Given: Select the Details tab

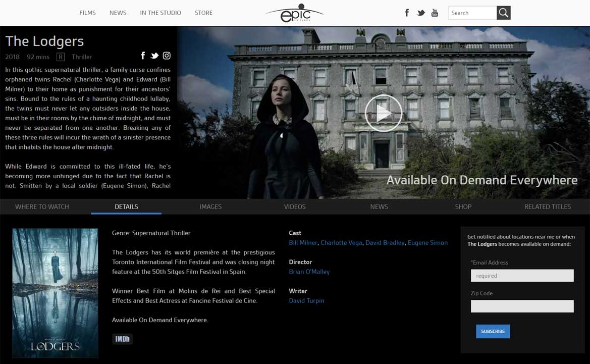Looking at the screenshot, I should point(126,206).
